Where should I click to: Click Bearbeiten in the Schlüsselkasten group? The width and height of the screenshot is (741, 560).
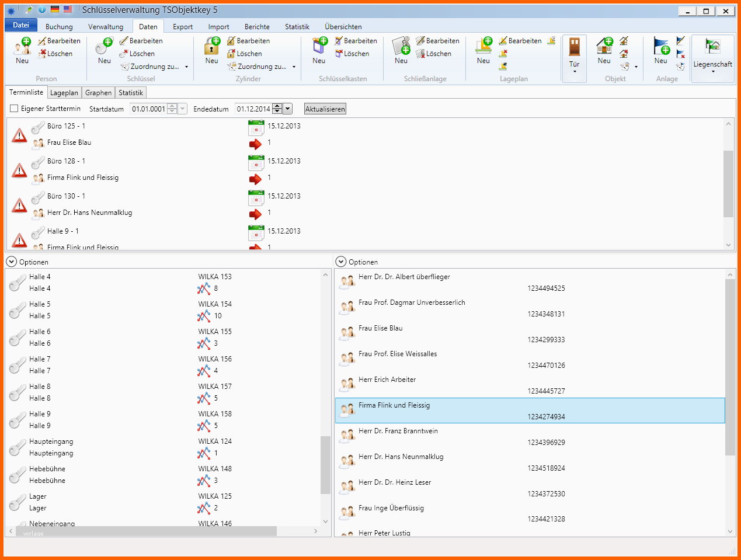pyautogui.click(x=356, y=41)
